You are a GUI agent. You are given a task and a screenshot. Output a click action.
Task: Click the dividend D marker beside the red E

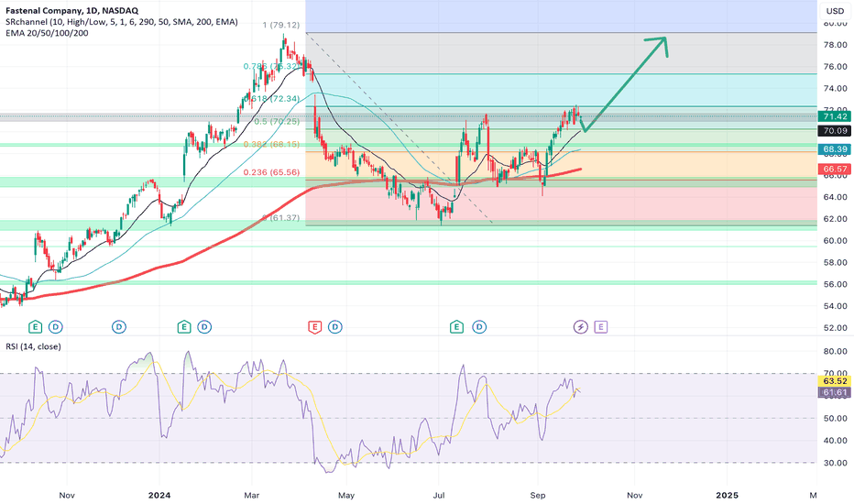click(x=335, y=327)
